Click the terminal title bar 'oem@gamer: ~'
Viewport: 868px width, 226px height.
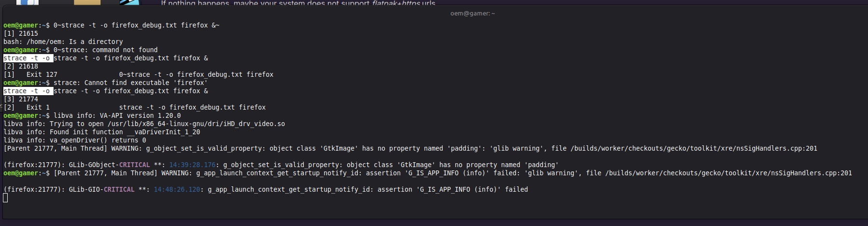tap(472, 14)
